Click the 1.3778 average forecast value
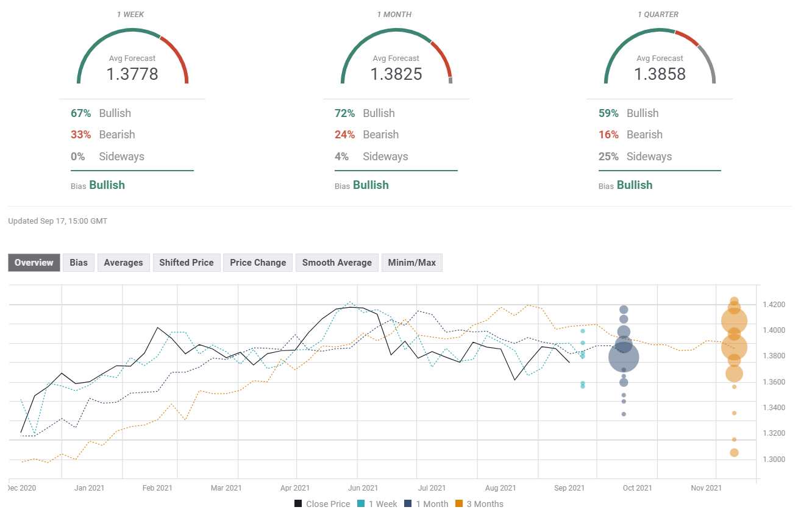Screen dimensions: 812x518 pos(132,74)
